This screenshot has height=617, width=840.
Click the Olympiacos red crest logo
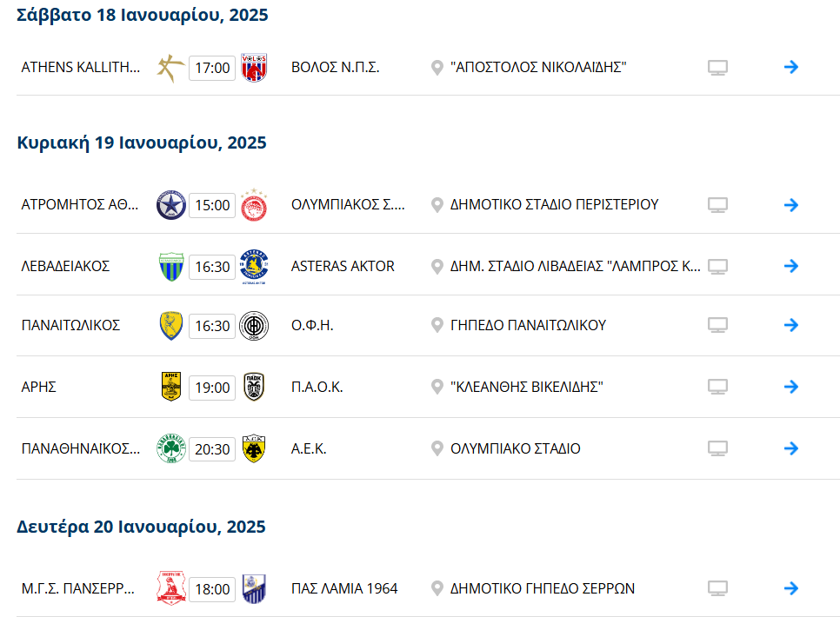coord(254,204)
